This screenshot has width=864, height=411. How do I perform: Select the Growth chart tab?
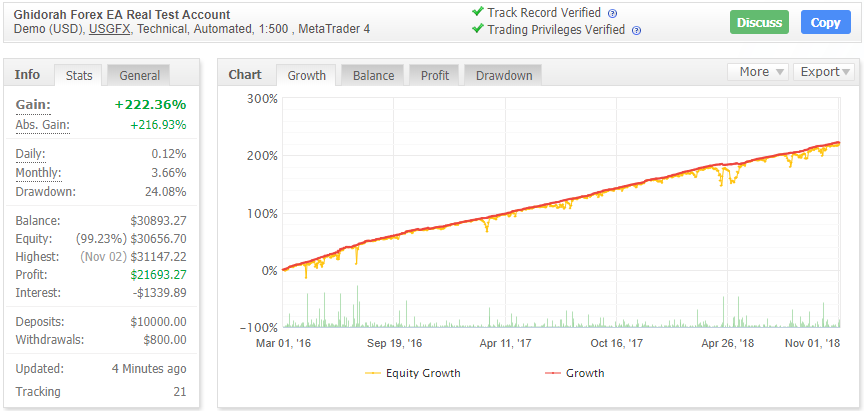point(307,75)
